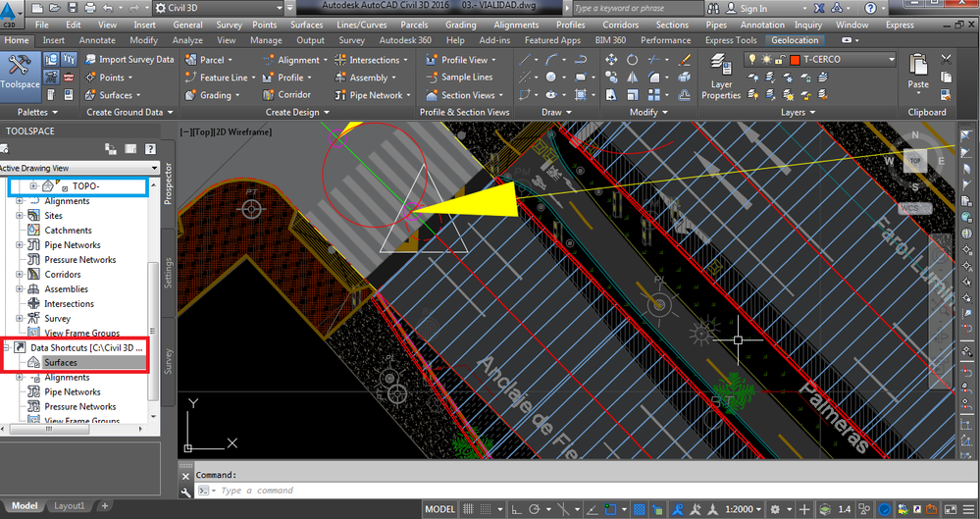Select the Erase tool in Modify panel

[x=685, y=60]
